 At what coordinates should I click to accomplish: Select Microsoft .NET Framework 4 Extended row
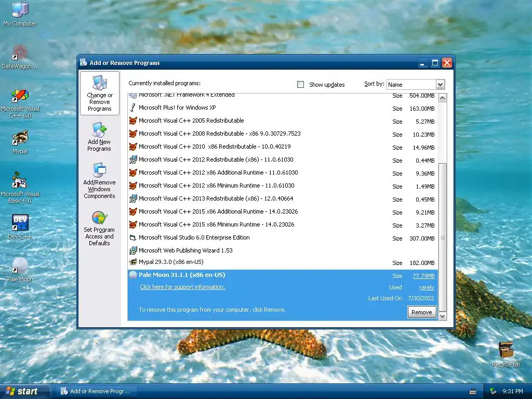pyautogui.click(x=283, y=96)
